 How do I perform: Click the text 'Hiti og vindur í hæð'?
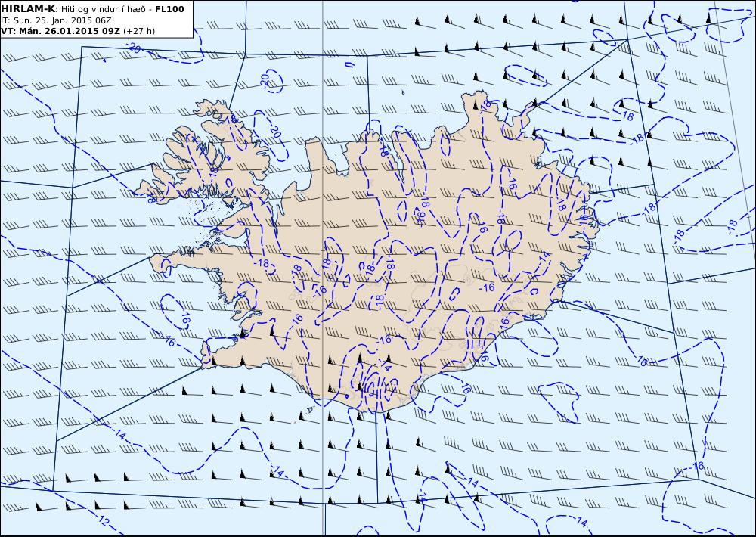point(104,10)
